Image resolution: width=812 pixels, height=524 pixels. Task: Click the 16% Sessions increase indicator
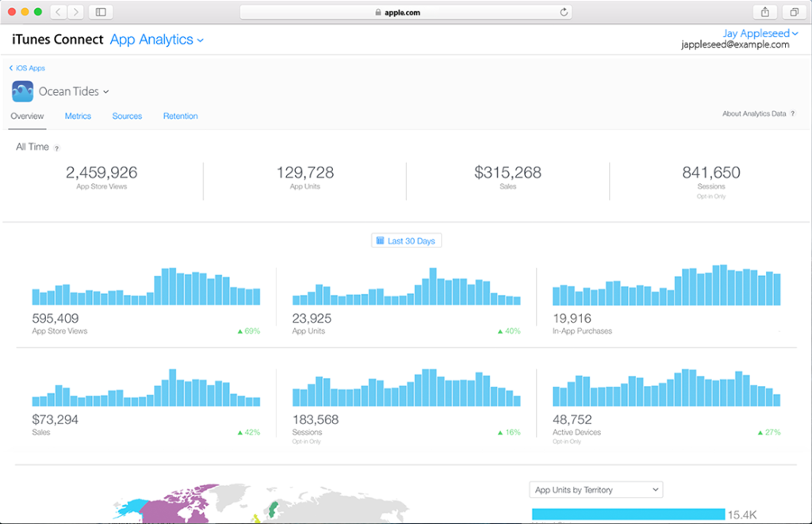pyautogui.click(x=509, y=432)
